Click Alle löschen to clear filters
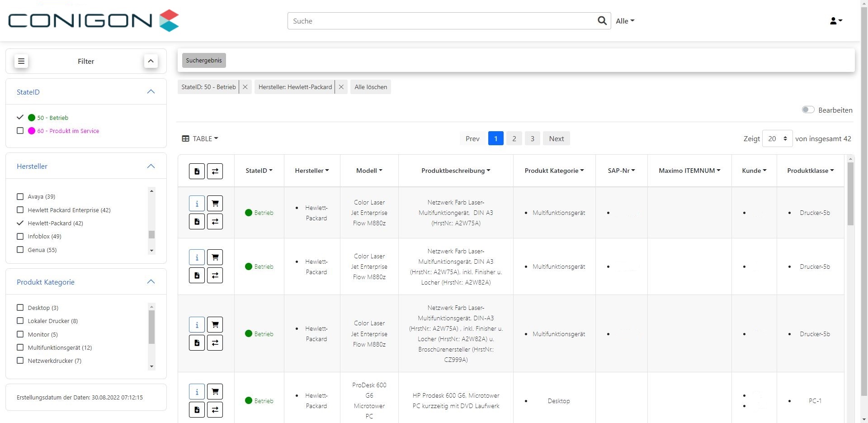Screen dimensions: 868x423 click(371, 87)
